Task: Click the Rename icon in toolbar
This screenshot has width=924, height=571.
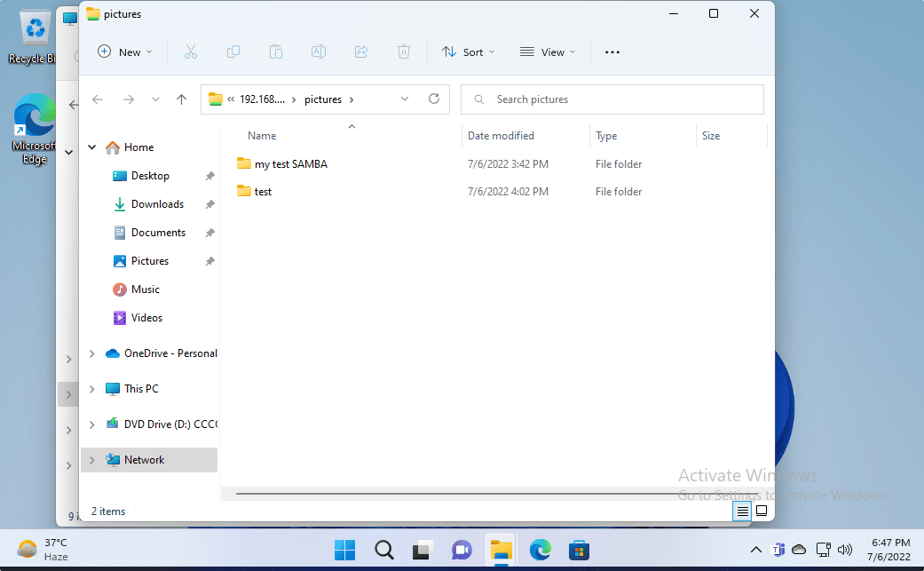Action: coord(318,52)
